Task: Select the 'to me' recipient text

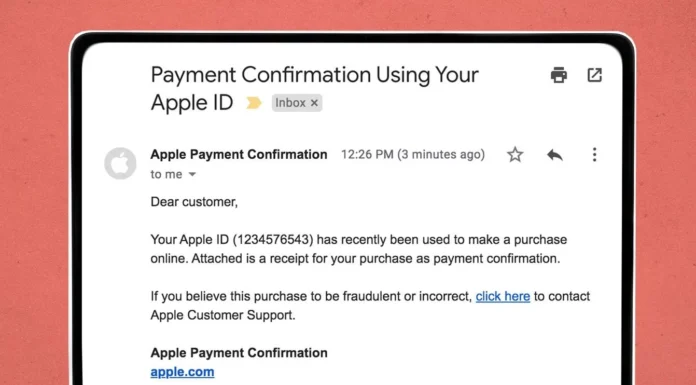Action: click(166, 175)
